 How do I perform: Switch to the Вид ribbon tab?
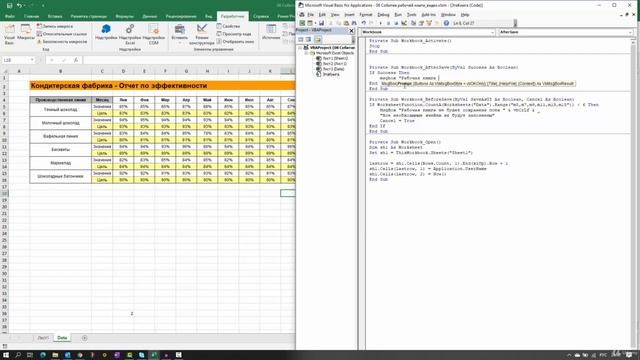click(209, 16)
